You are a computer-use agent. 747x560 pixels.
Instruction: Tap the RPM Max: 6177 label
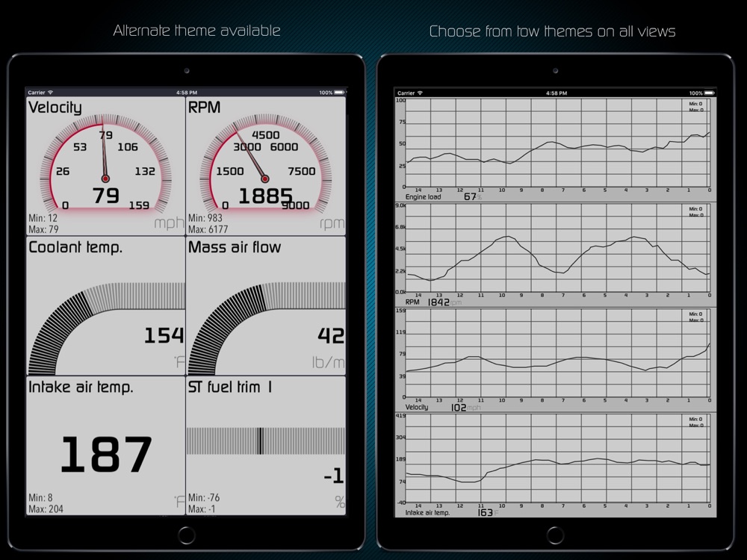(208, 229)
